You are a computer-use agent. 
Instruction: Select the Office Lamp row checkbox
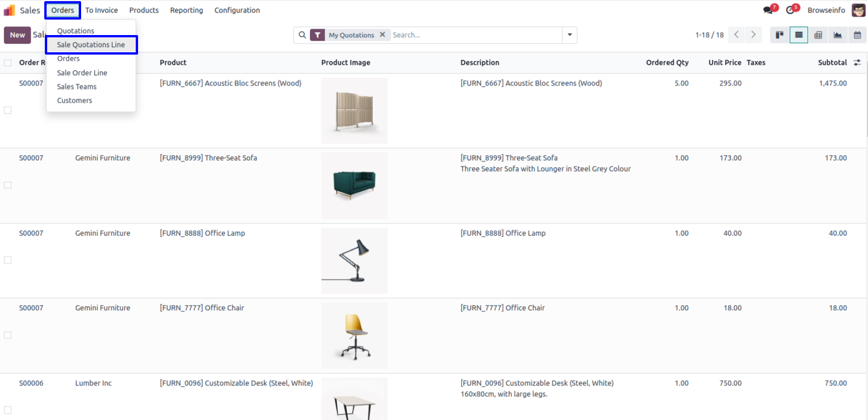[7, 260]
